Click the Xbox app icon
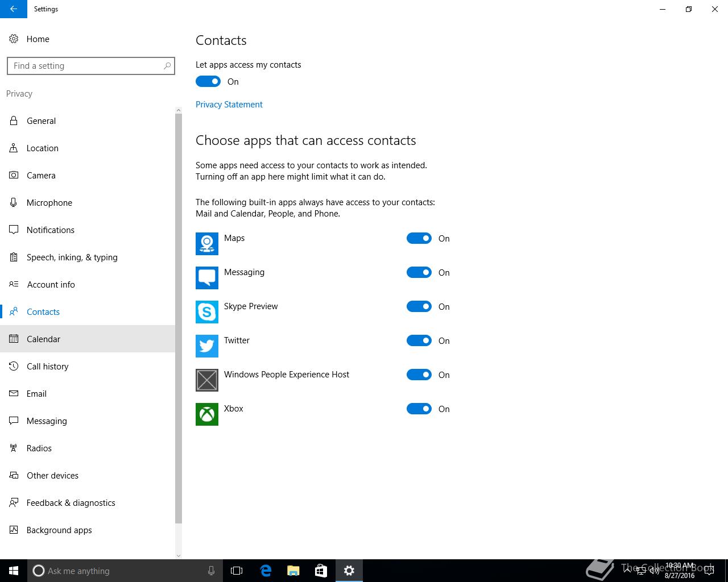728x582 pixels. (207, 414)
